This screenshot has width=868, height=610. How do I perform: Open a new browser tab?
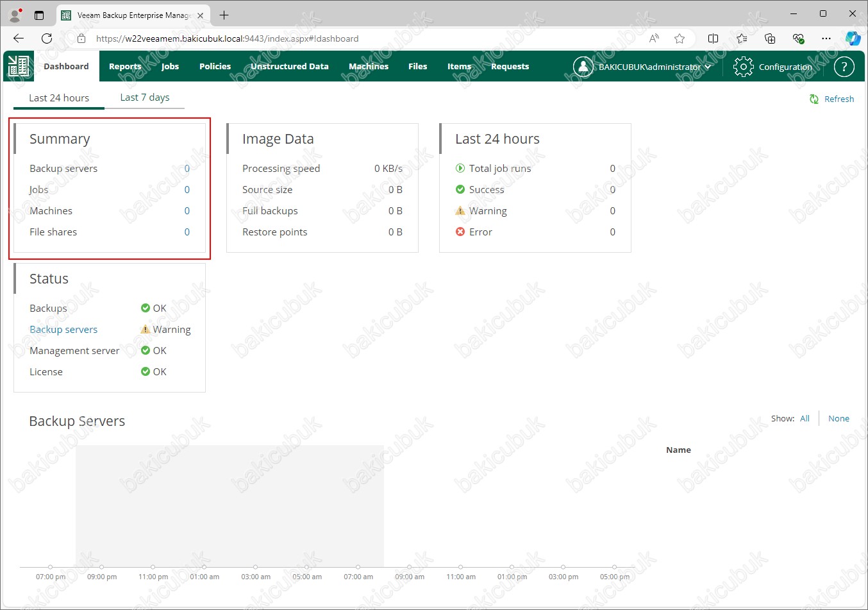[224, 15]
